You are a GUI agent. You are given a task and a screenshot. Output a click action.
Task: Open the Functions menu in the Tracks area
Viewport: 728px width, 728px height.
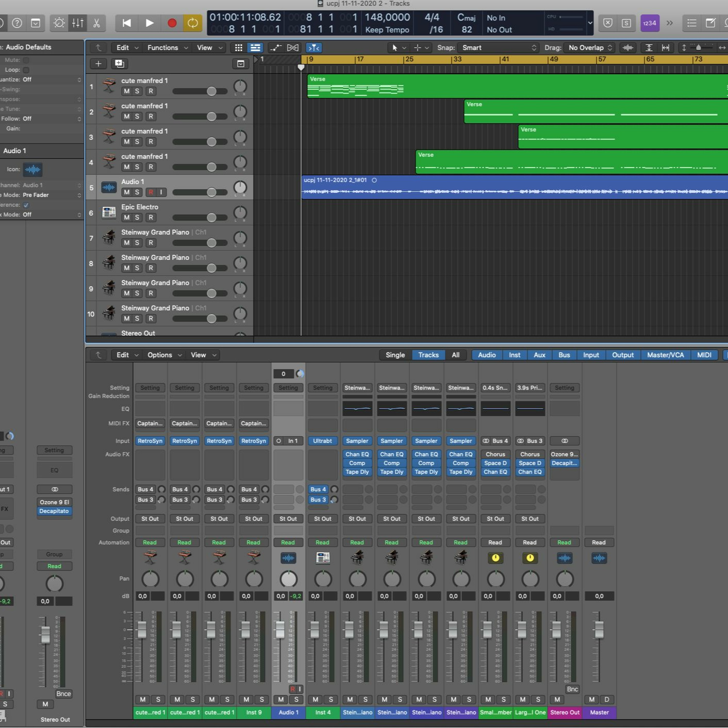tap(168, 48)
